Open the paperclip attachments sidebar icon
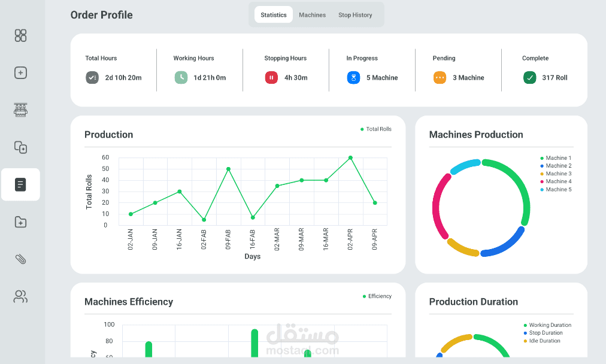Viewport: 606px width, 364px height. point(20,259)
